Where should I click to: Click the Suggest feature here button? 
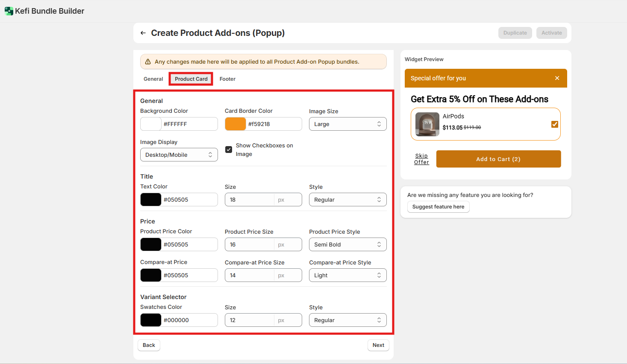pos(438,207)
